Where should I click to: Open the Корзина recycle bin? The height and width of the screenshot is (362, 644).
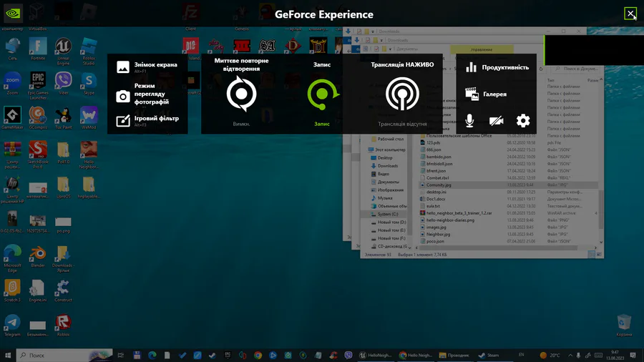[x=624, y=325]
